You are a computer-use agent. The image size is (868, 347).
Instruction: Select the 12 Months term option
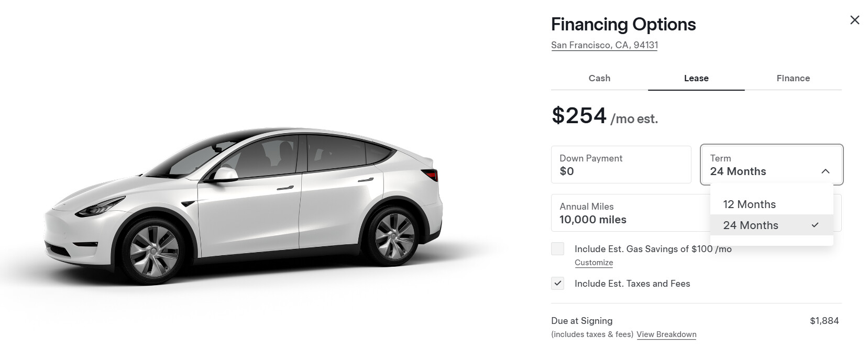[749, 204]
